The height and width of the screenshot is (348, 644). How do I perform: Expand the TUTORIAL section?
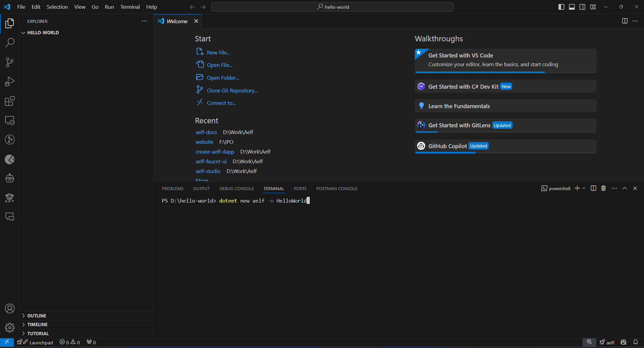pos(87,334)
